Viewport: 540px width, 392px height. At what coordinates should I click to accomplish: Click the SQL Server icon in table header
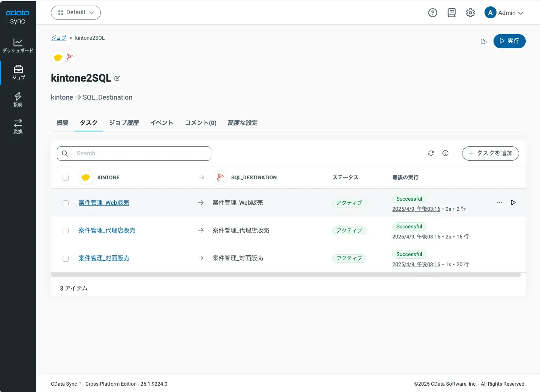coord(220,177)
